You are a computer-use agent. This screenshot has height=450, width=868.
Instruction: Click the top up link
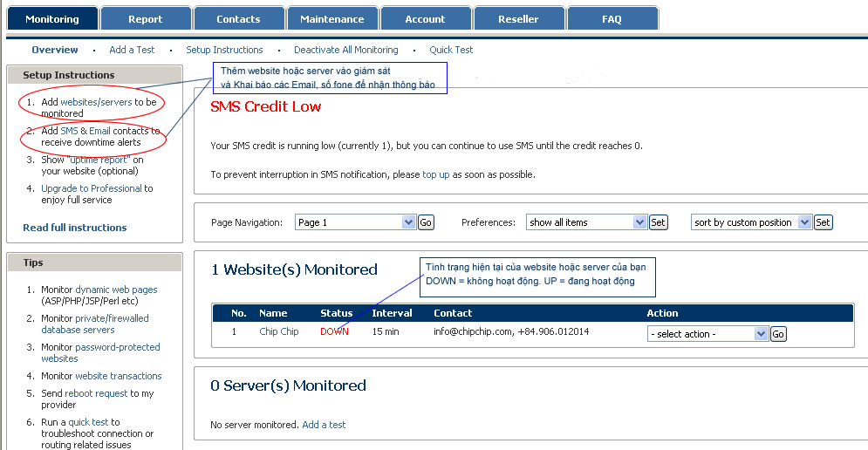[436, 174]
